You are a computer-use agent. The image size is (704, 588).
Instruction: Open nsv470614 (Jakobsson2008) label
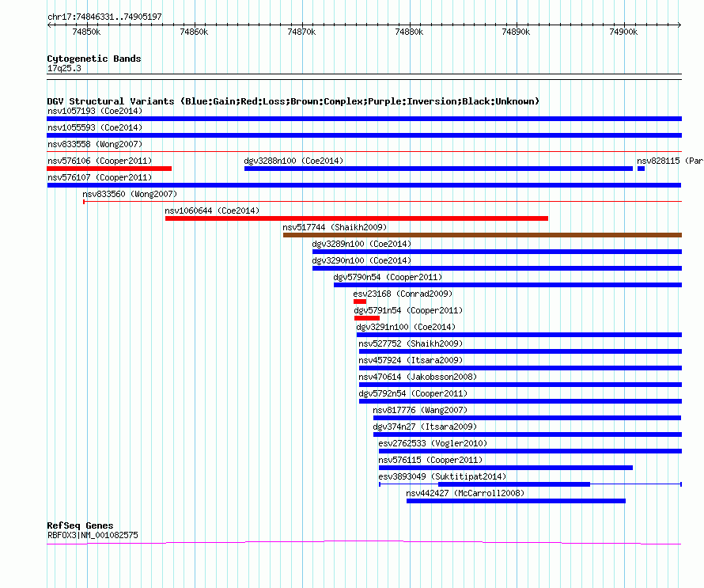click(x=418, y=377)
